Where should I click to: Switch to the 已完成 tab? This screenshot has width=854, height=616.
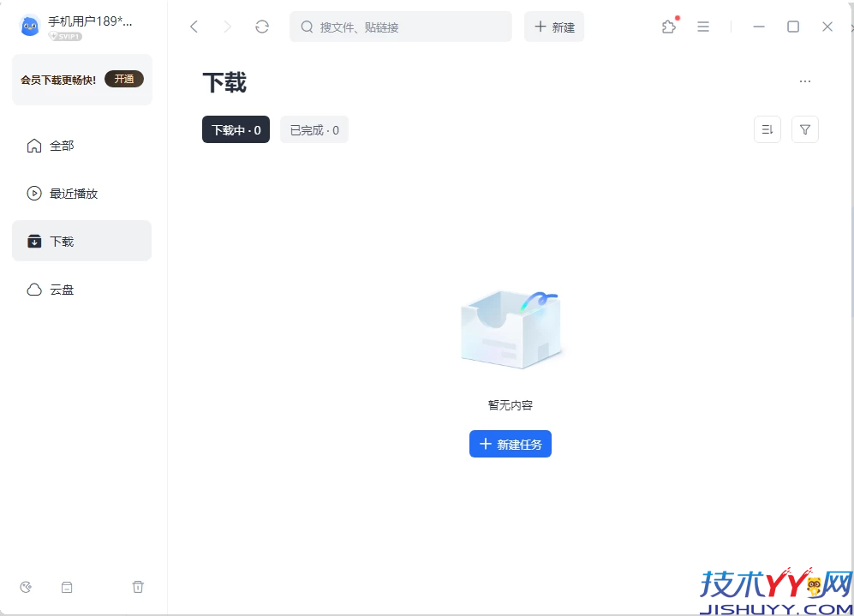click(314, 129)
